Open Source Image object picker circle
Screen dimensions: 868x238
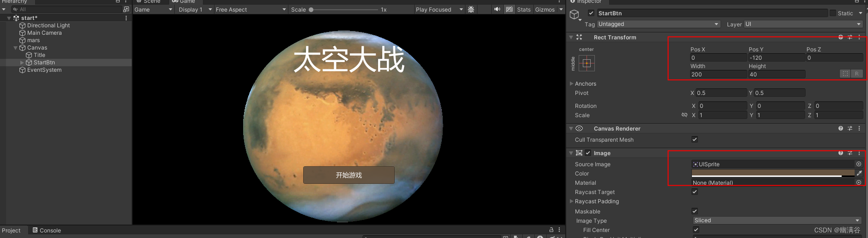tap(859, 164)
